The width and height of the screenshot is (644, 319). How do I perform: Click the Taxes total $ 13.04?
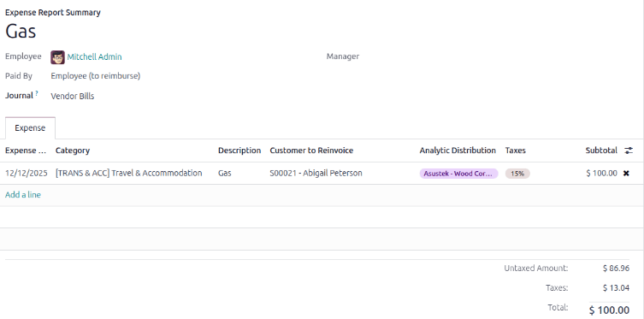coord(616,288)
